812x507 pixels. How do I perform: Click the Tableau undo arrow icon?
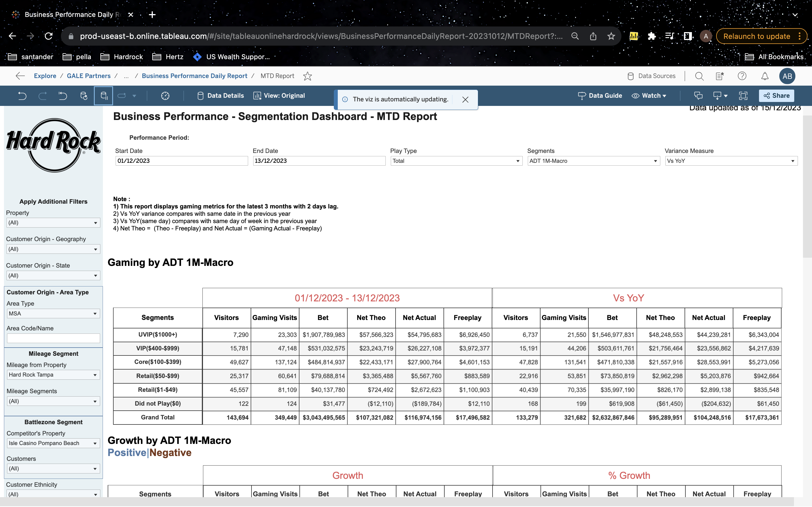pyautogui.click(x=22, y=96)
